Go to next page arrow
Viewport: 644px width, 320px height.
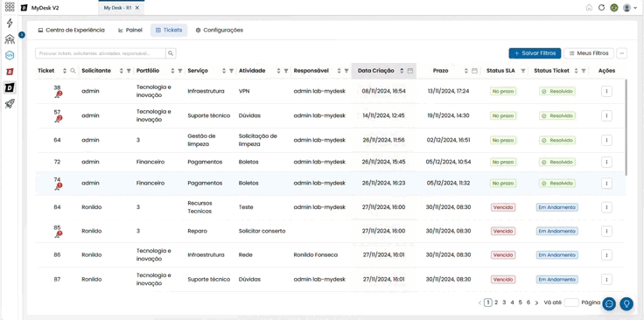536,303
